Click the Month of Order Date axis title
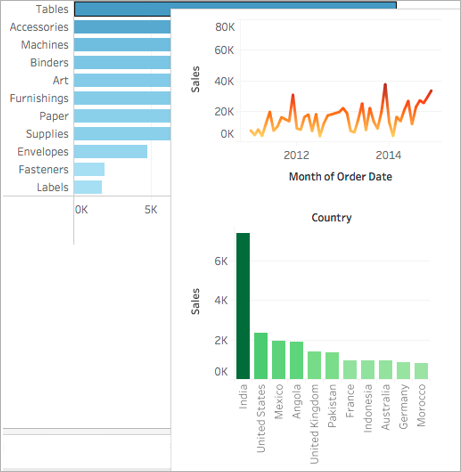The image size is (461, 472). (340, 177)
